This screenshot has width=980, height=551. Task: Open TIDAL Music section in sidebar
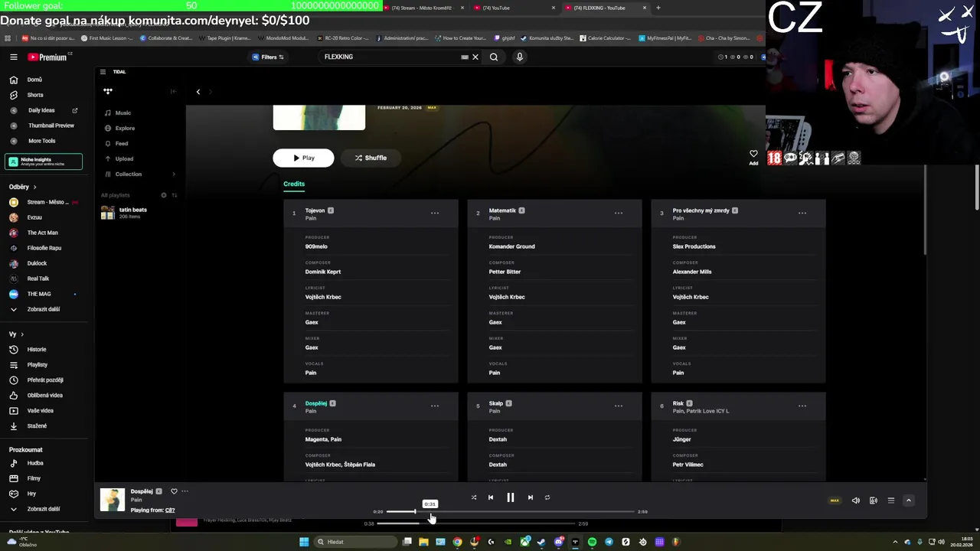click(122, 112)
